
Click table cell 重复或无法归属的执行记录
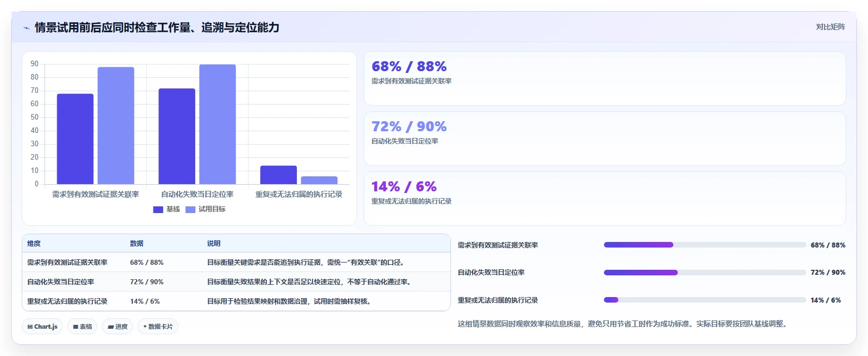click(x=67, y=301)
